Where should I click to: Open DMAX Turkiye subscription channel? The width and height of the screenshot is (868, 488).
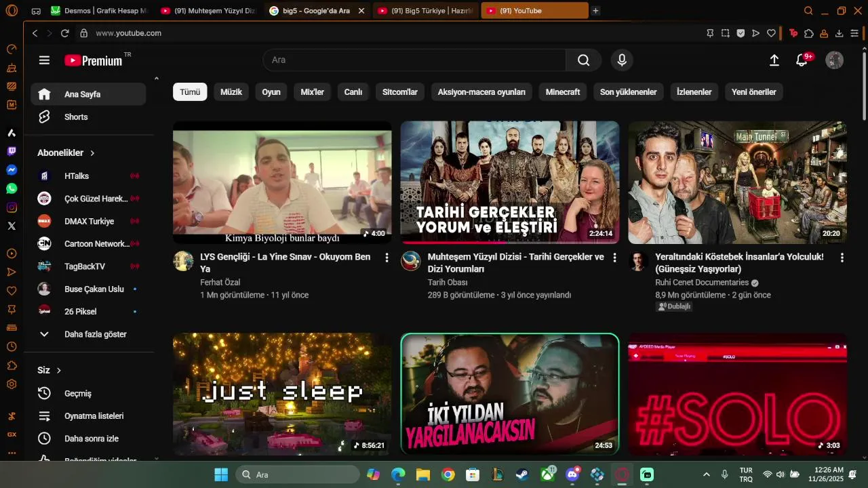click(x=88, y=221)
